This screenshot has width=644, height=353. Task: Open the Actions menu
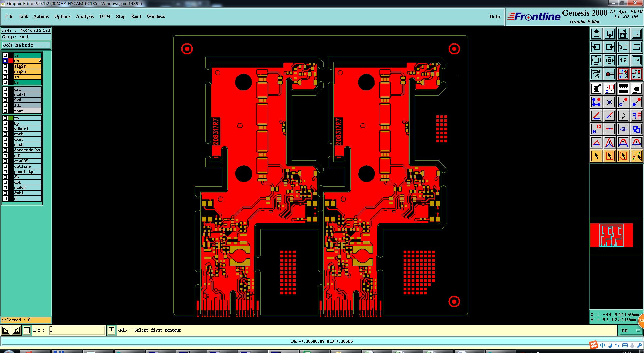point(41,16)
